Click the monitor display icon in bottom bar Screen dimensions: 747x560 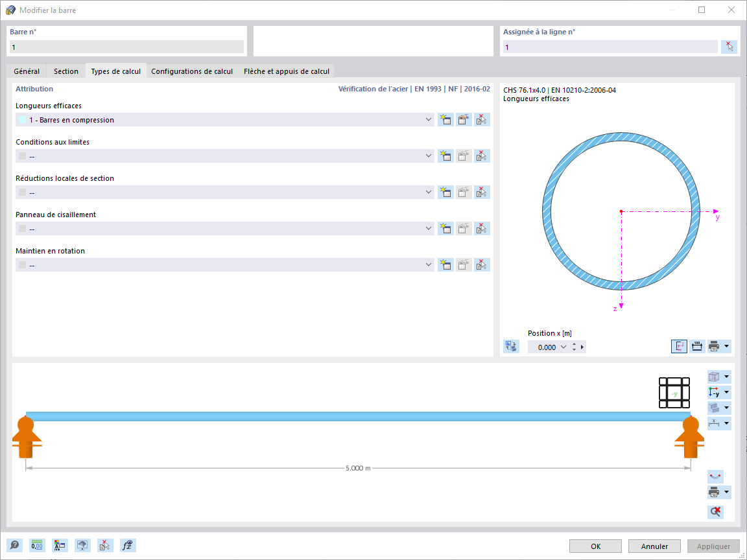point(83,545)
